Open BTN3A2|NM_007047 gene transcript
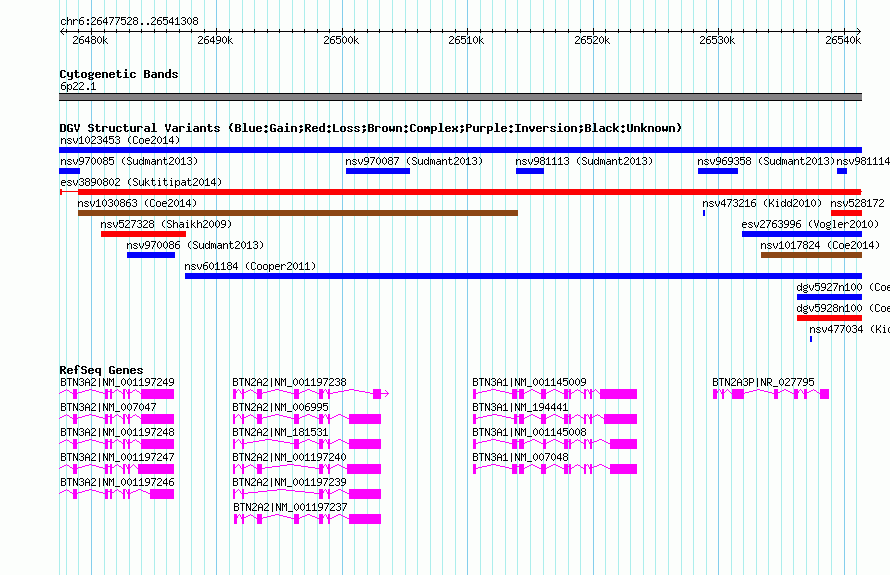Viewport: 890px width, 575px height. (x=117, y=419)
